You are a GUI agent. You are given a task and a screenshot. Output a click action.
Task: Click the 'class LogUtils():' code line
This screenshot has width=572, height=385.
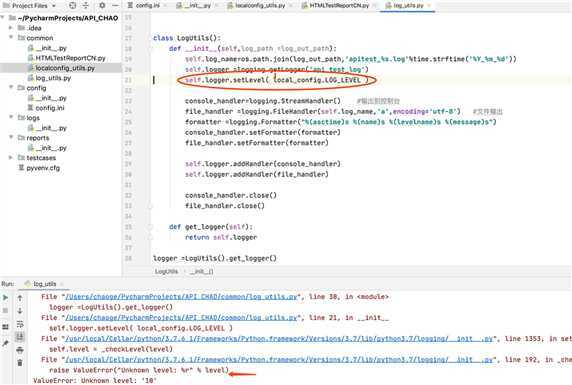coord(187,38)
